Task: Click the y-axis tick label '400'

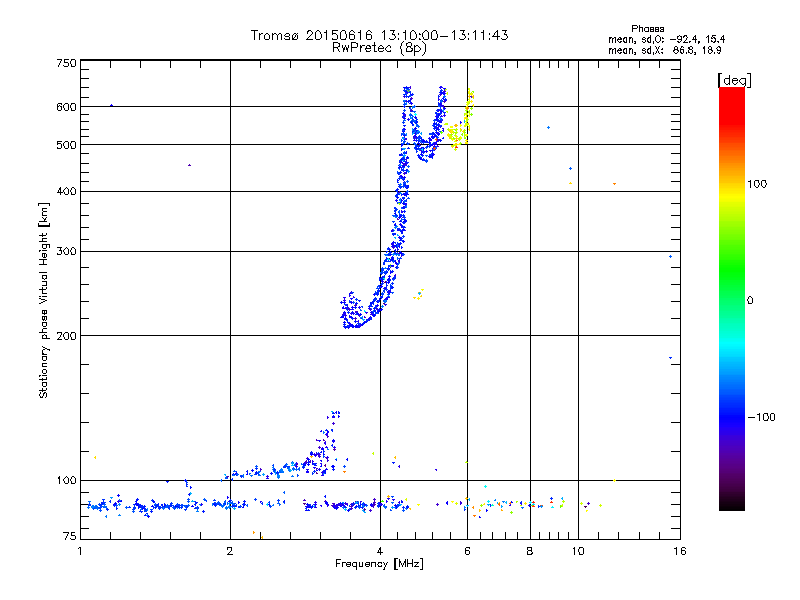Action: (x=66, y=191)
